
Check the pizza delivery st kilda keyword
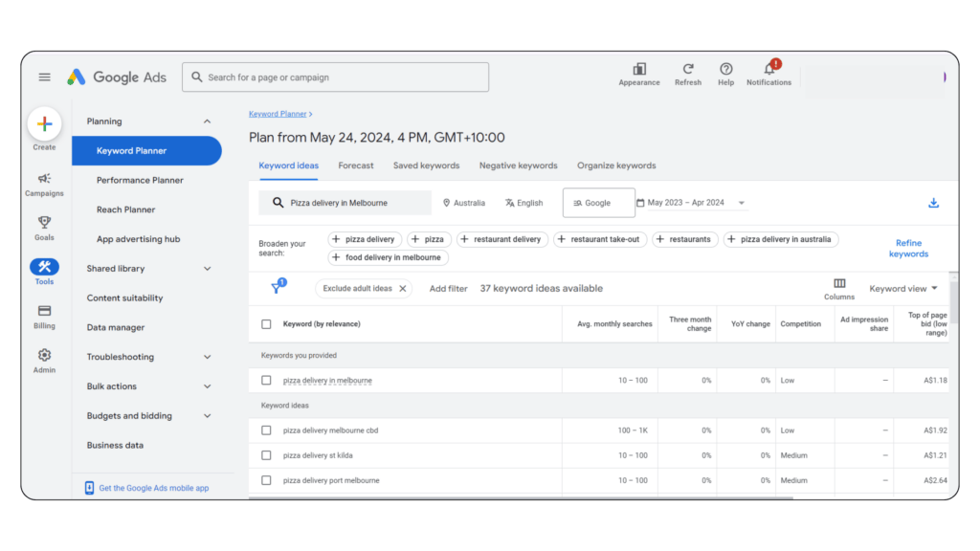[265, 455]
